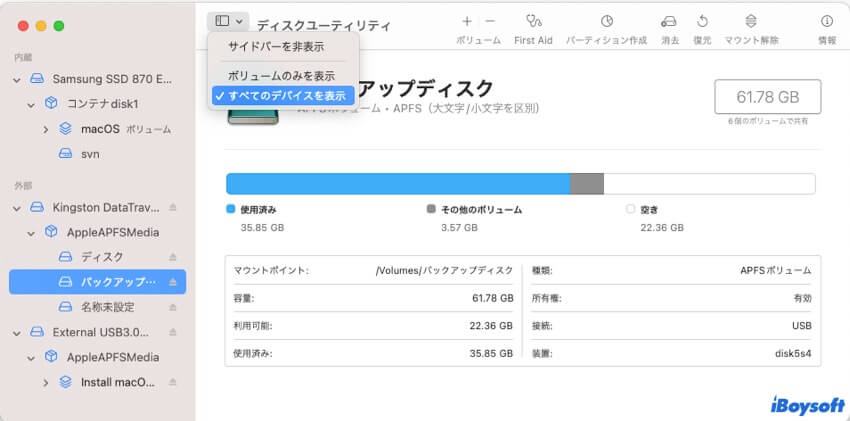Click the blue used-space bar segment
The image size is (850, 421).
pyautogui.click(x=398, y=184)
